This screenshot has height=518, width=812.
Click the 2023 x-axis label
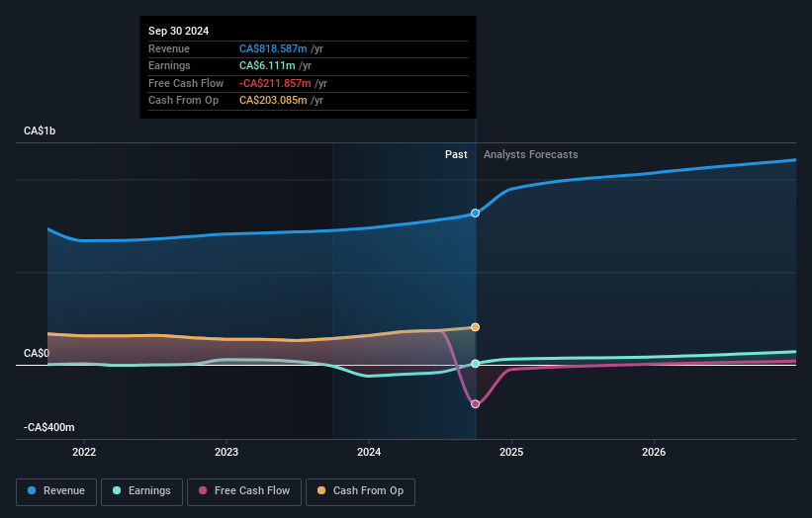tap(226, 452)
